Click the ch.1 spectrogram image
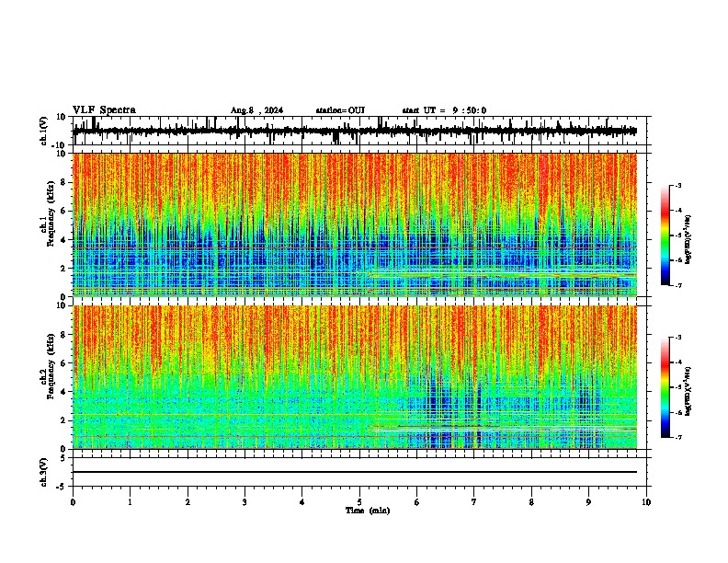Viewport: 728px width, 563px height. tap(354, 224)
